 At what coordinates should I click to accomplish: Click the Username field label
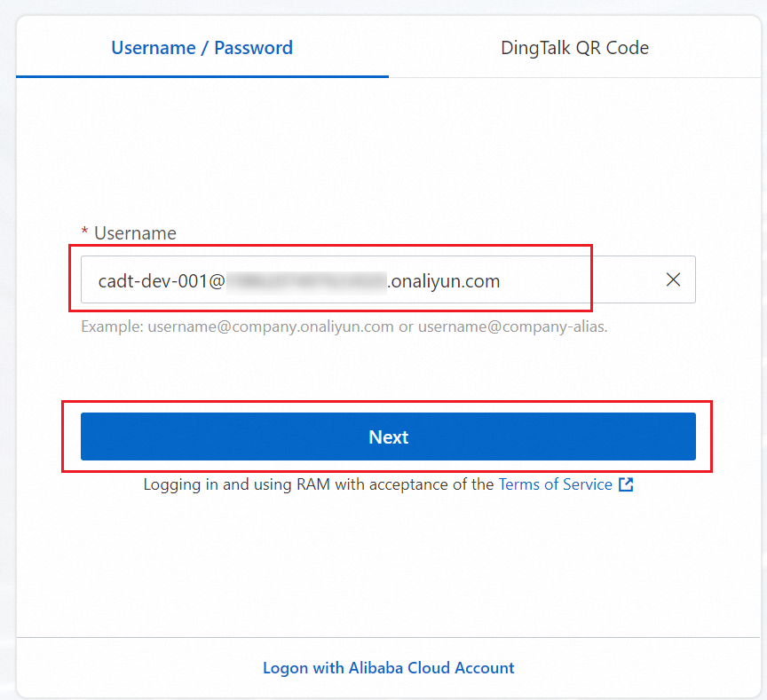[135, 233]
